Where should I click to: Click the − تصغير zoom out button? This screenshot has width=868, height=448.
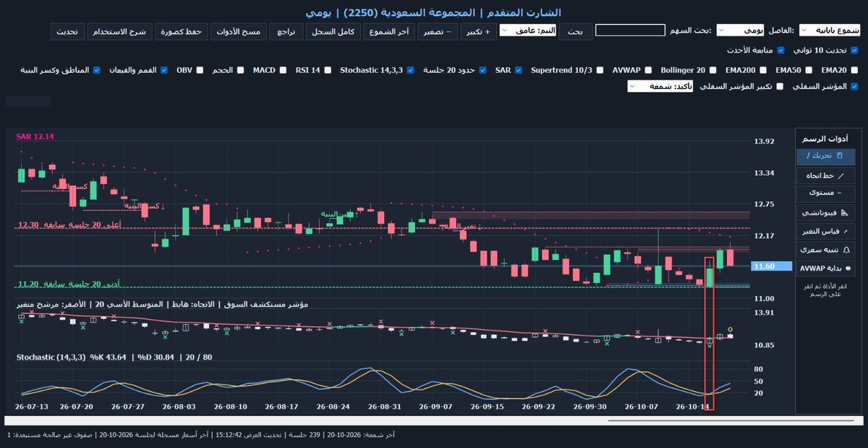437,31
